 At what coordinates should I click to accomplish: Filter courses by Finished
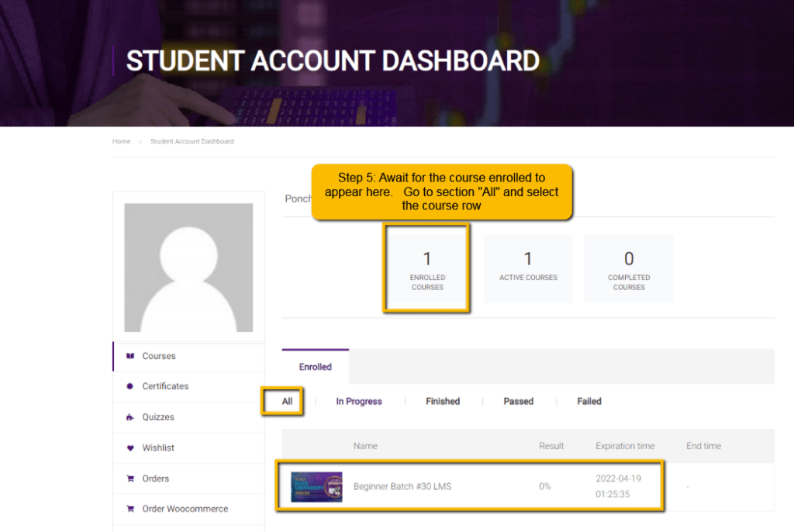click(443, 402)
